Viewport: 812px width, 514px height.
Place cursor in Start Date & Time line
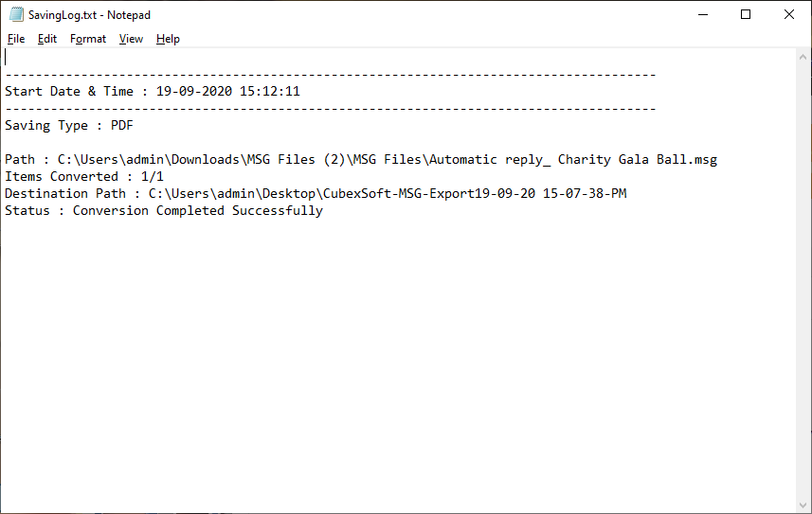pos(153,92)
